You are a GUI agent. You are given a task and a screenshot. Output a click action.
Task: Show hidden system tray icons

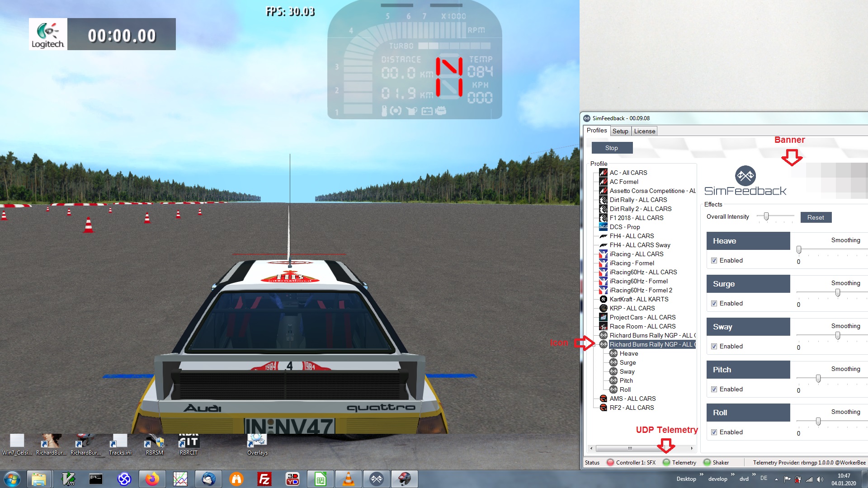click(776, 479)
